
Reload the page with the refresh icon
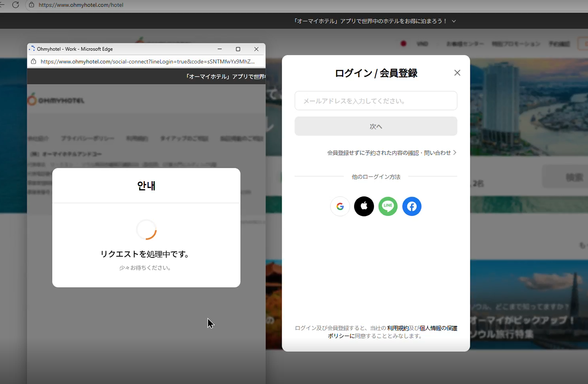(15, 5)
